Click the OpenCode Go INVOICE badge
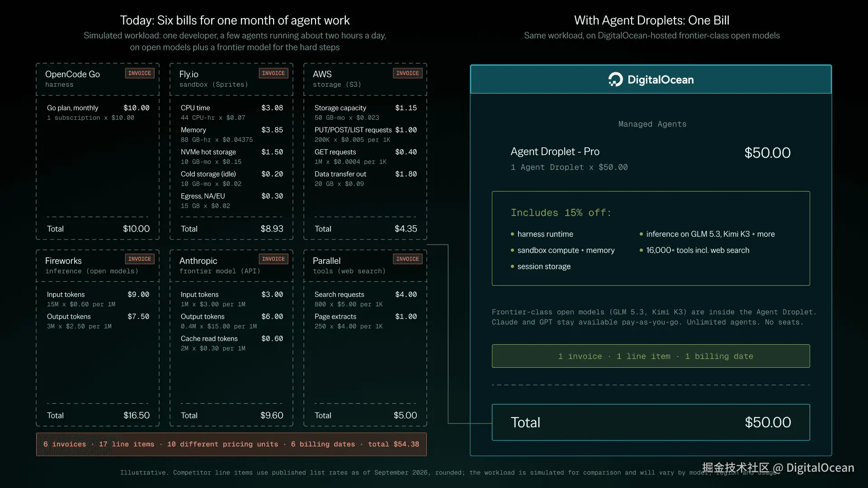The image size is (868, 488). coord(140,73)
